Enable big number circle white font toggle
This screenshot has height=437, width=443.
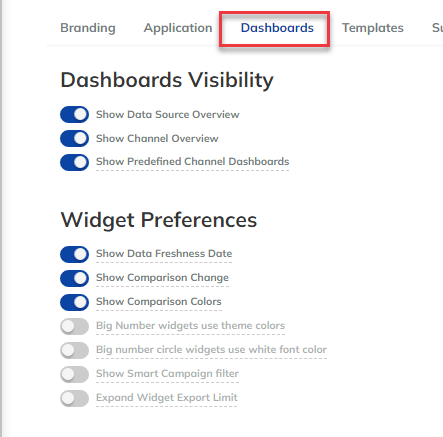coord(74,350)
